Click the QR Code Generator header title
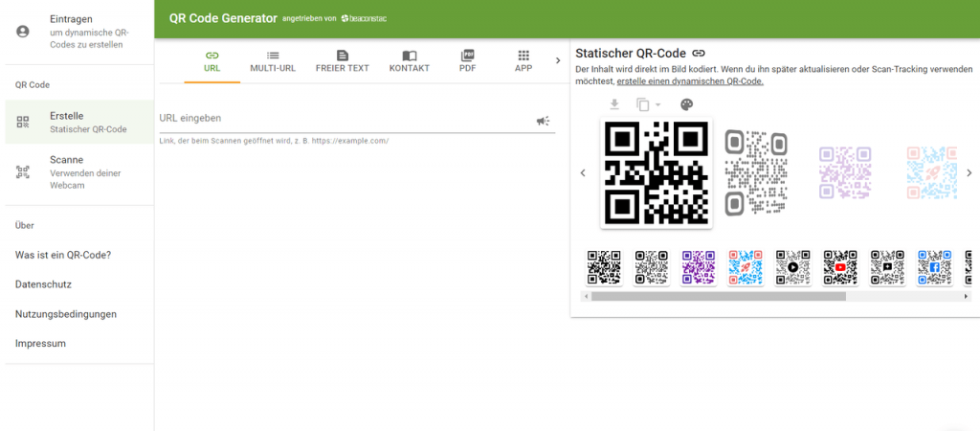Viewport: 980px width, 431px height. [223, 18]
